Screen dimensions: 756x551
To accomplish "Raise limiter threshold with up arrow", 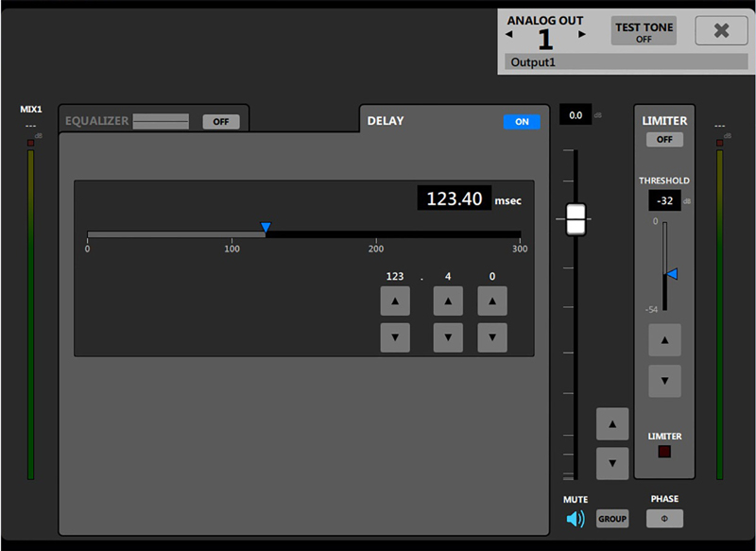I will (664, 340).
